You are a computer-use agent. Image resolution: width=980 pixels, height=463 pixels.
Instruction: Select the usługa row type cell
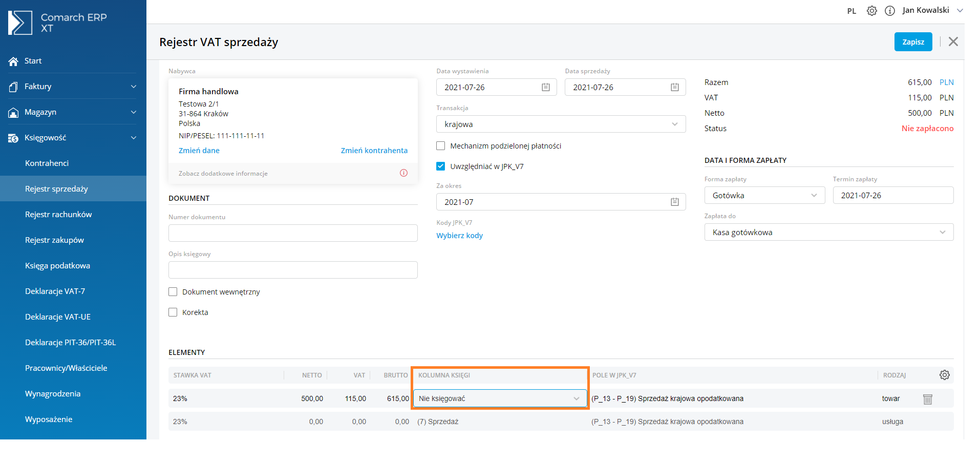(892, 422)
